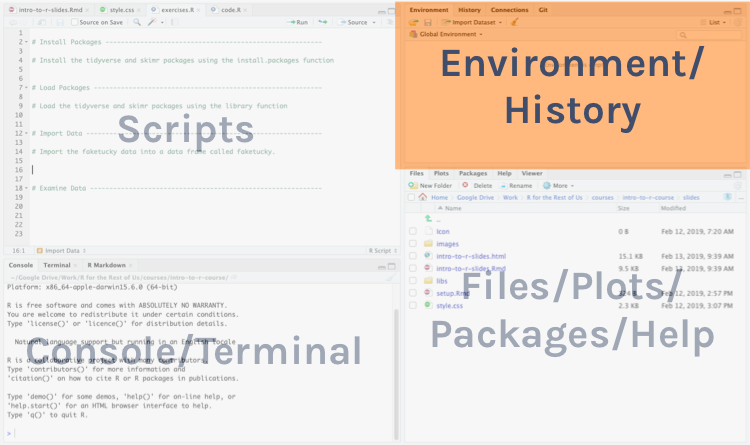Check the box next to libs folder
750x445 pixels.
pos(413,281)
